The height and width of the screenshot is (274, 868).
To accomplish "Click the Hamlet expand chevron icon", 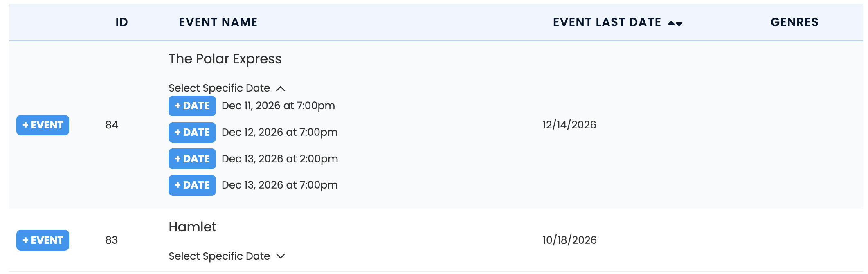I will click(281, 256).
